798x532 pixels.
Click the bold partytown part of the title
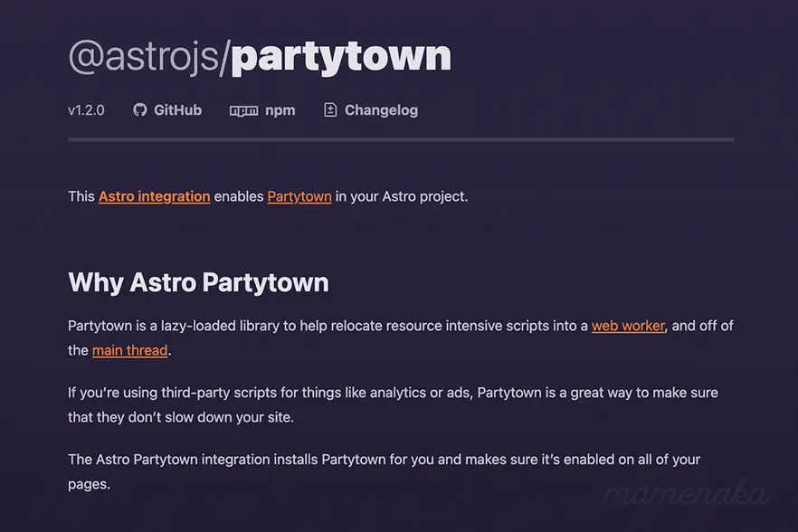[341, 56]
